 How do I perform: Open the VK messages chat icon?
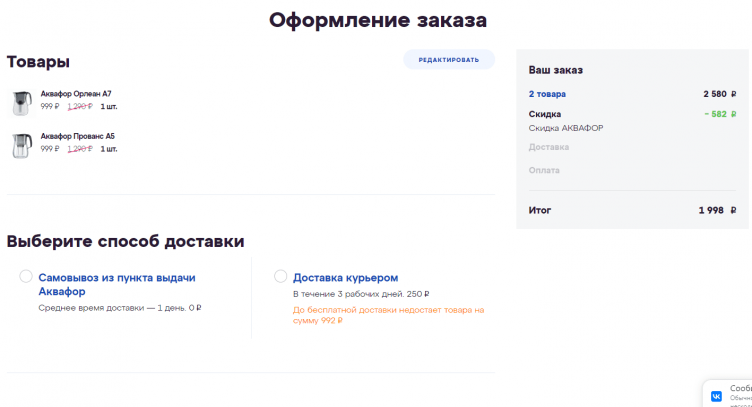[x=717, y=396]
